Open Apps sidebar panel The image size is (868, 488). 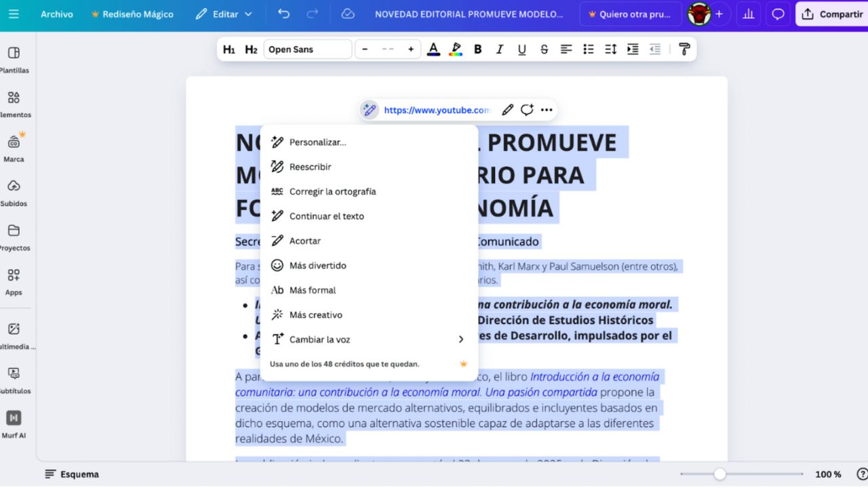click(14, 282)
